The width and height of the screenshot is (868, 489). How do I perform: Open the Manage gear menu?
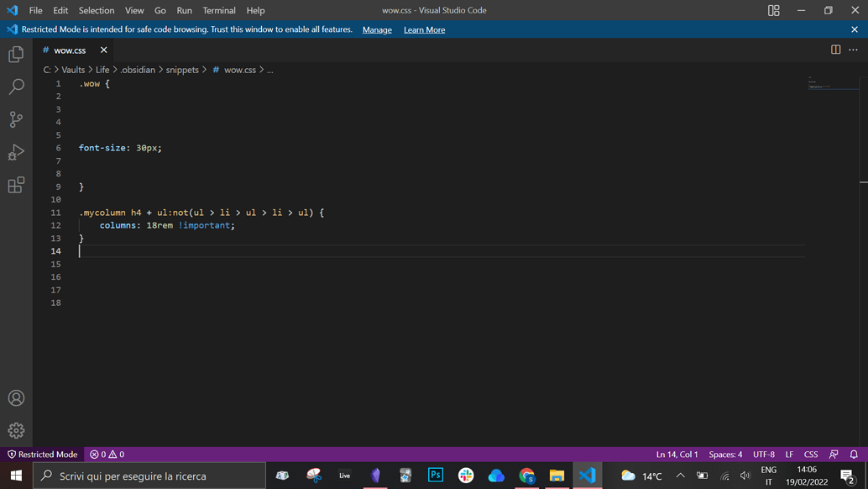pos(16,430)
